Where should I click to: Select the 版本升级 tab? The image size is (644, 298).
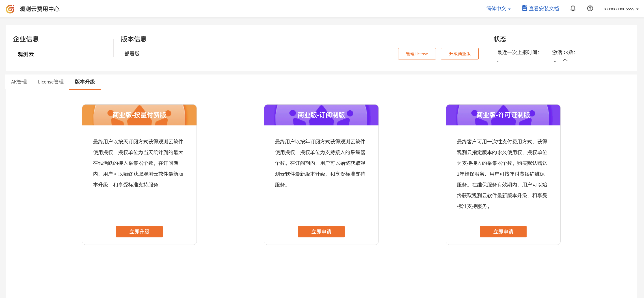85,82
